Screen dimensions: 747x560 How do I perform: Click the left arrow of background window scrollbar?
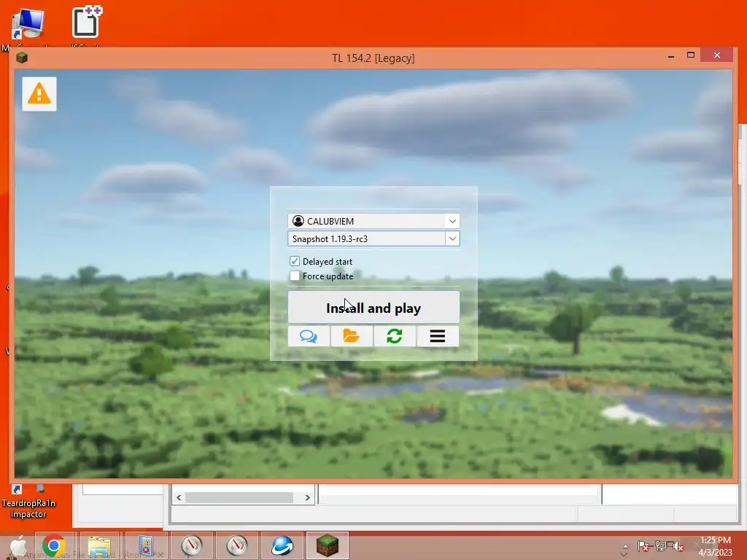coord(179,497)
